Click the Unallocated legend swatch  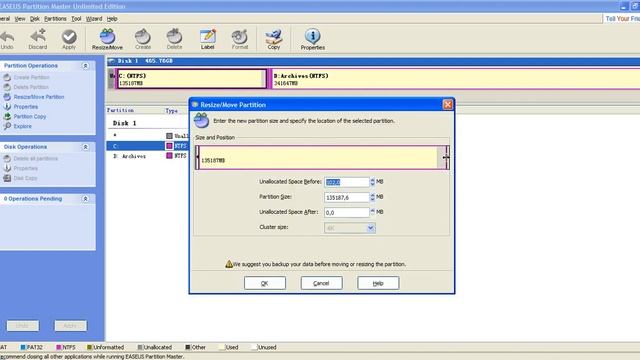pos(140,347)
